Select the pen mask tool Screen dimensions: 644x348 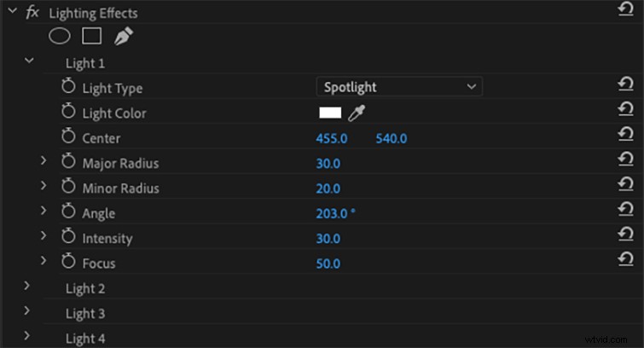pos(124,36)
